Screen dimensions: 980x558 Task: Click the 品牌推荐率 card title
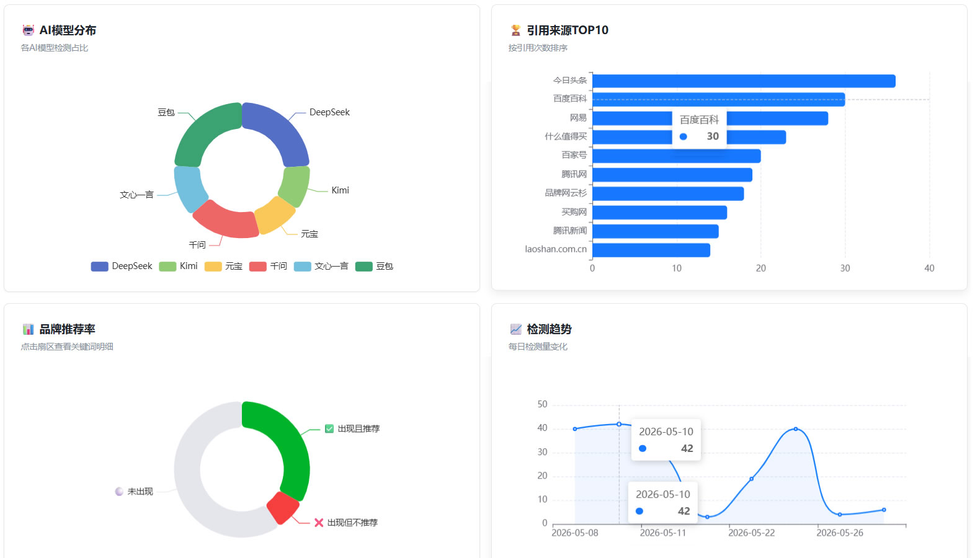pos(67,329)
